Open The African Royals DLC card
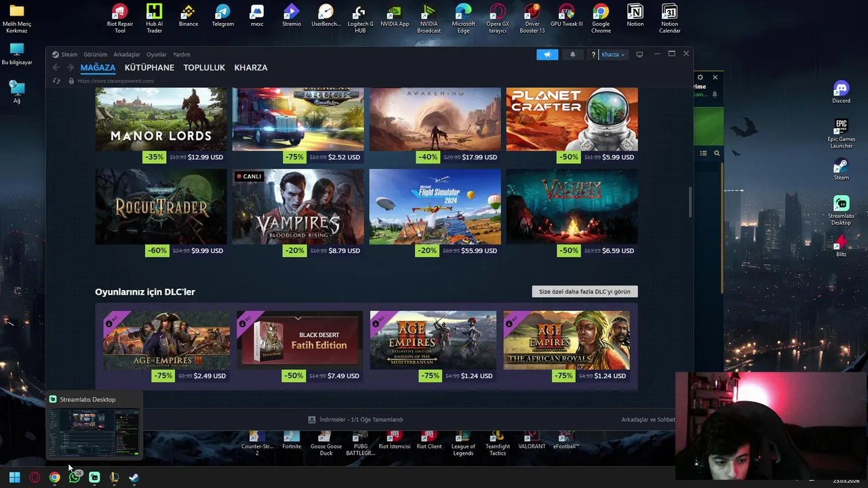This screenshot has height=488, width=868. tap(567, 340)
